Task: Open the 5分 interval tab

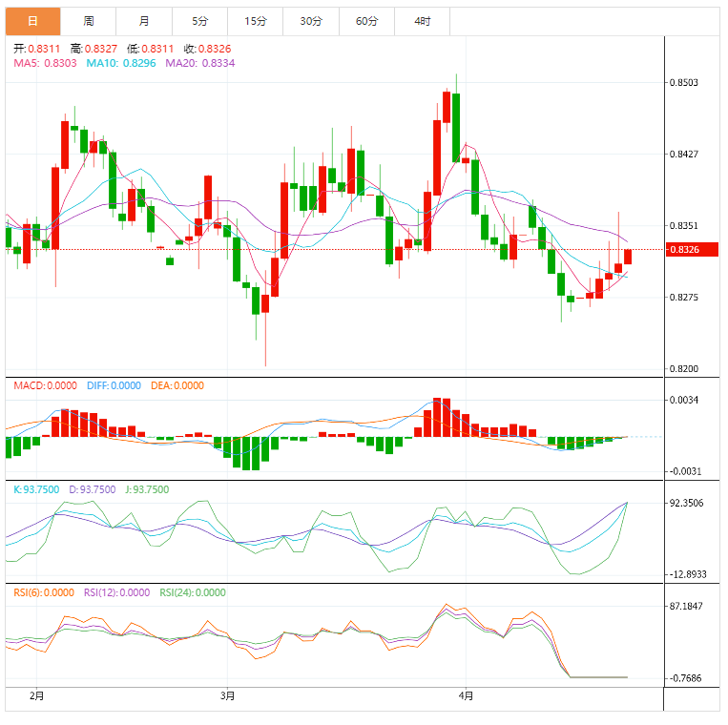Action: [200, 21]
